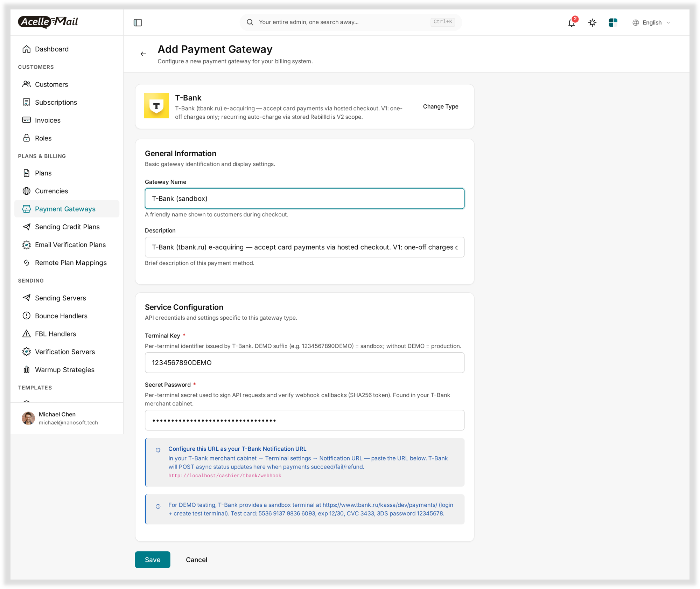The width and height of the screenshot is (700, 589).
Task: Click Michael Chen's avatar photo
Action: 28,418
